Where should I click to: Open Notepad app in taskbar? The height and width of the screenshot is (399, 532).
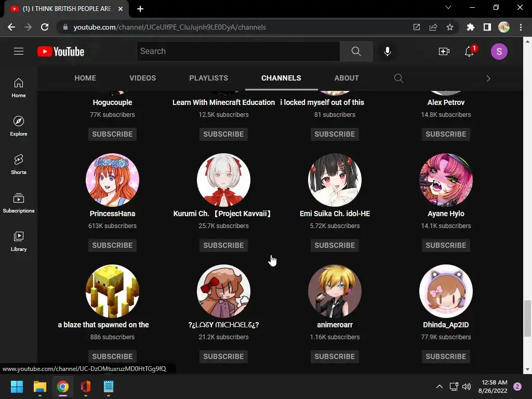tap(108, 387)
